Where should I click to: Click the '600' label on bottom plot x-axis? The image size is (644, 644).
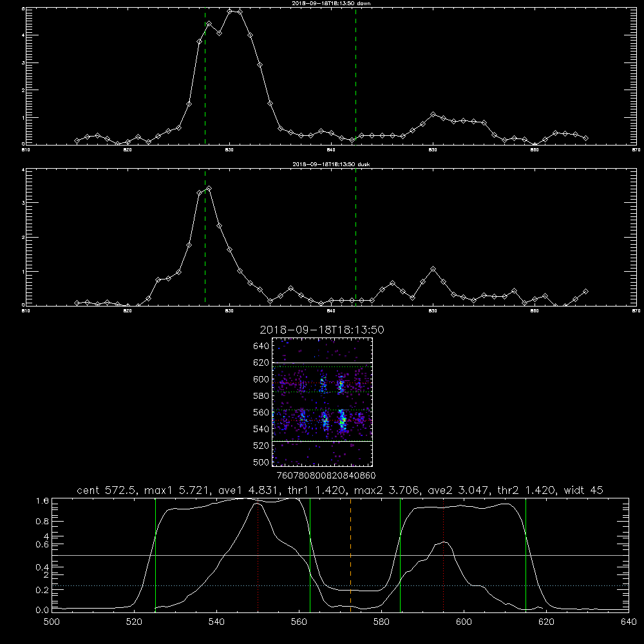tap(464, 622)
